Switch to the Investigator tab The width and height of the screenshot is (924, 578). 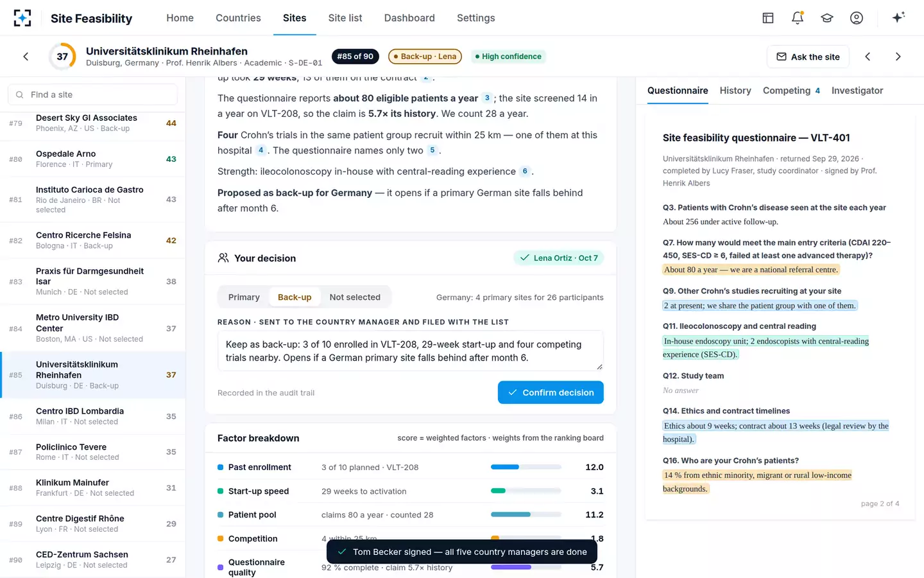click(857, 91)
